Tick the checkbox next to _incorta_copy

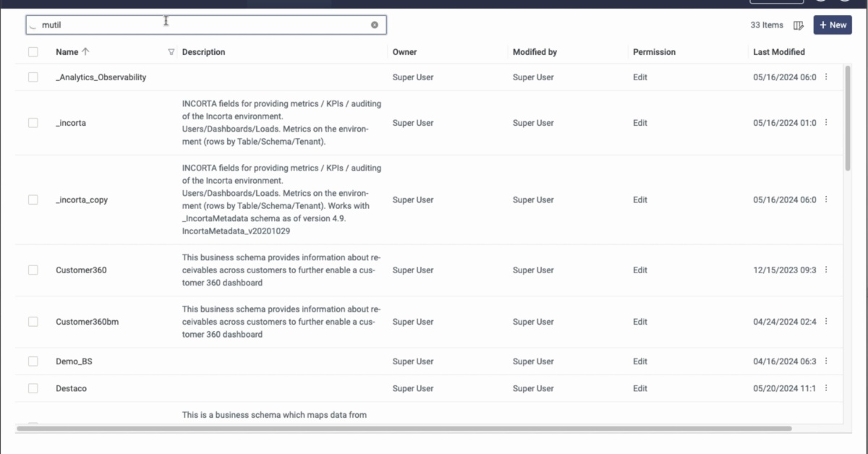pos(33,200)
